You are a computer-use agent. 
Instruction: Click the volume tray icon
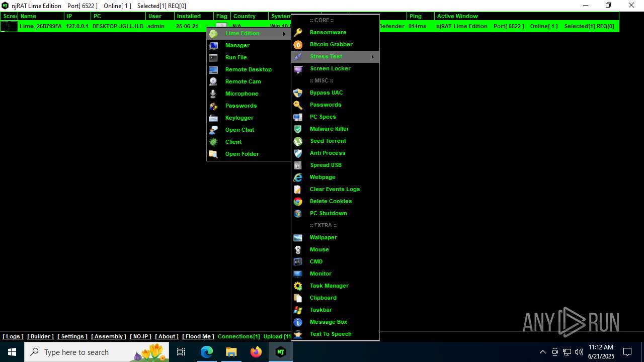[579, 352]
